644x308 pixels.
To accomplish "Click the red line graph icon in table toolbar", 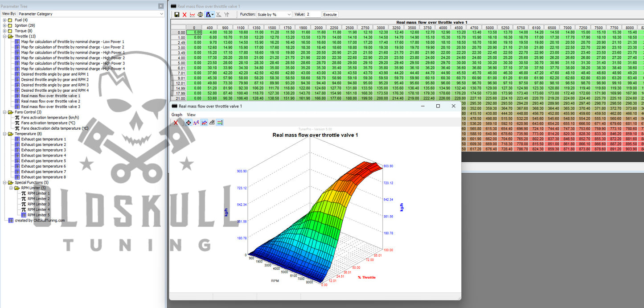I will click(x=192, y=15).
